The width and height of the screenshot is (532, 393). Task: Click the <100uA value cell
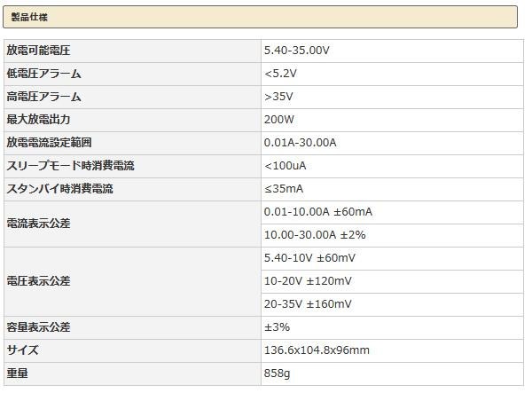tap(285, 166)
